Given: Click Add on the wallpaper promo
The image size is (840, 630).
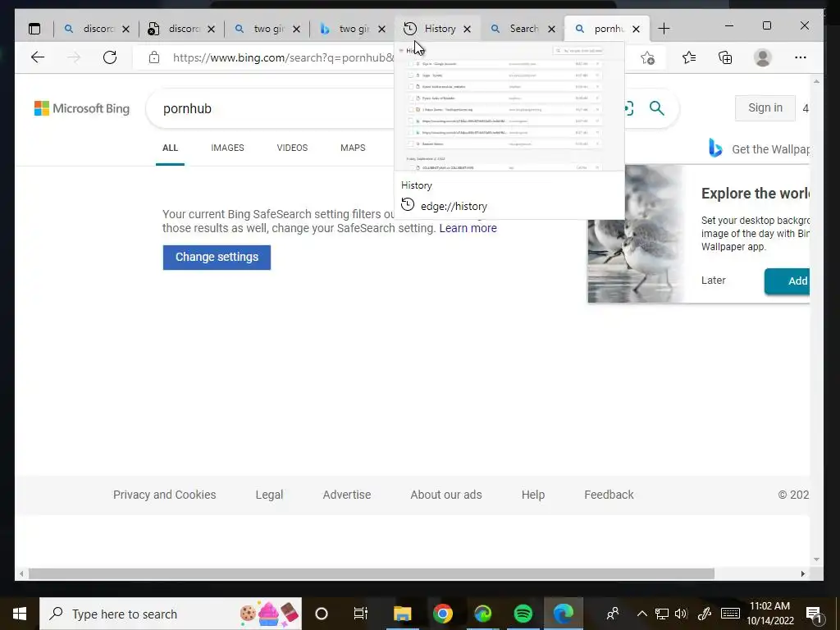Looking at the screenshot, I should pos(787,281).
